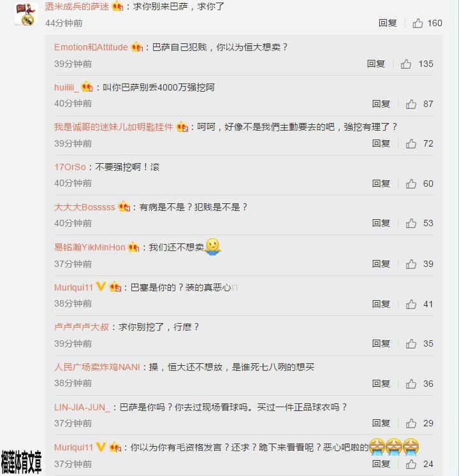Like 易铭瀚YikMinHon's comment
Image resolution: width=459 pixels, height=476 pixels.
pos(411,264)
